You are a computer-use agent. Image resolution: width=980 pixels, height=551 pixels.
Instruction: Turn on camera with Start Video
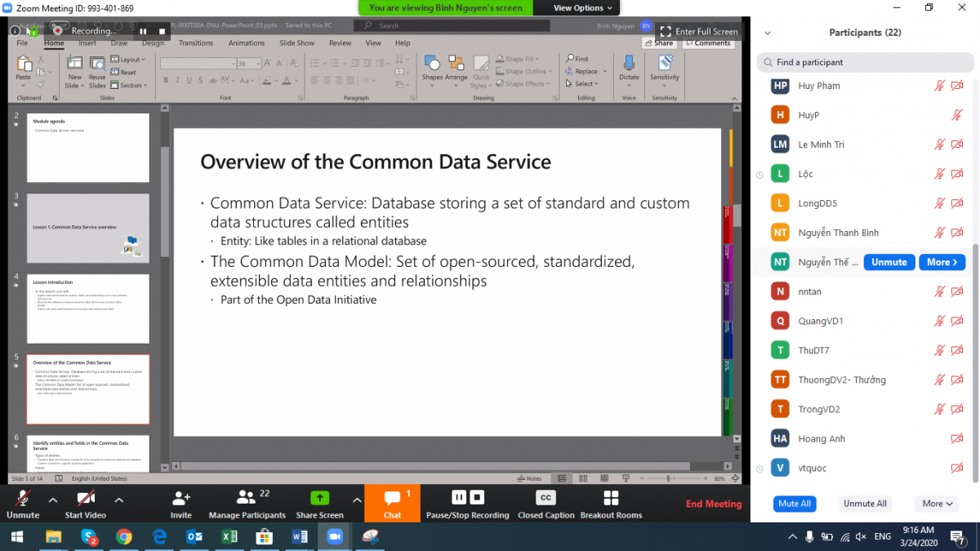(86, 504)
